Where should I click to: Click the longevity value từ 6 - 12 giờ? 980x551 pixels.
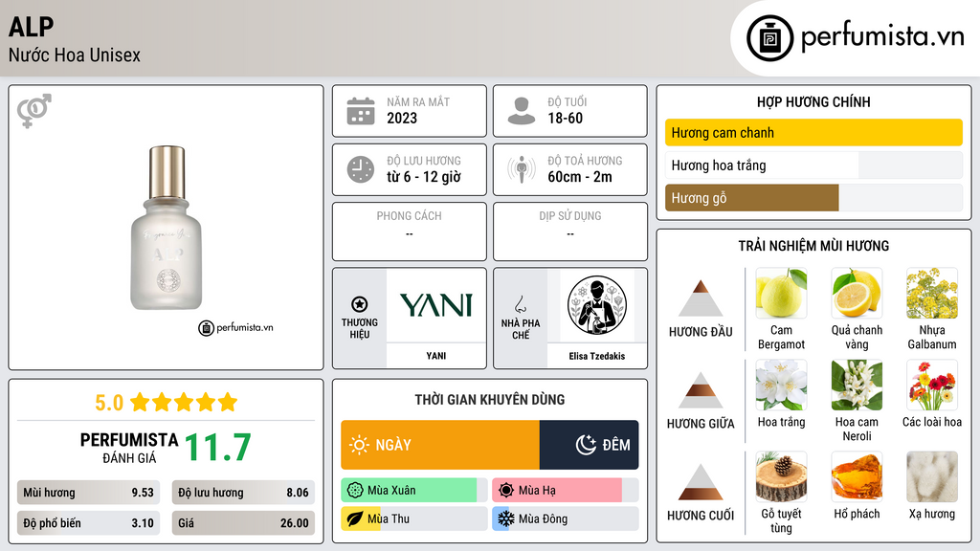point(424,177)
